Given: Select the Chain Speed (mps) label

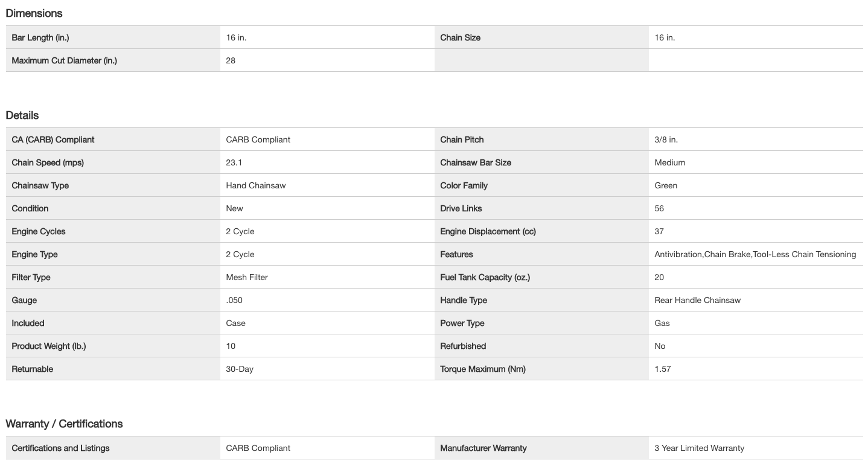Looking at the screenshot, I should 48,162.
